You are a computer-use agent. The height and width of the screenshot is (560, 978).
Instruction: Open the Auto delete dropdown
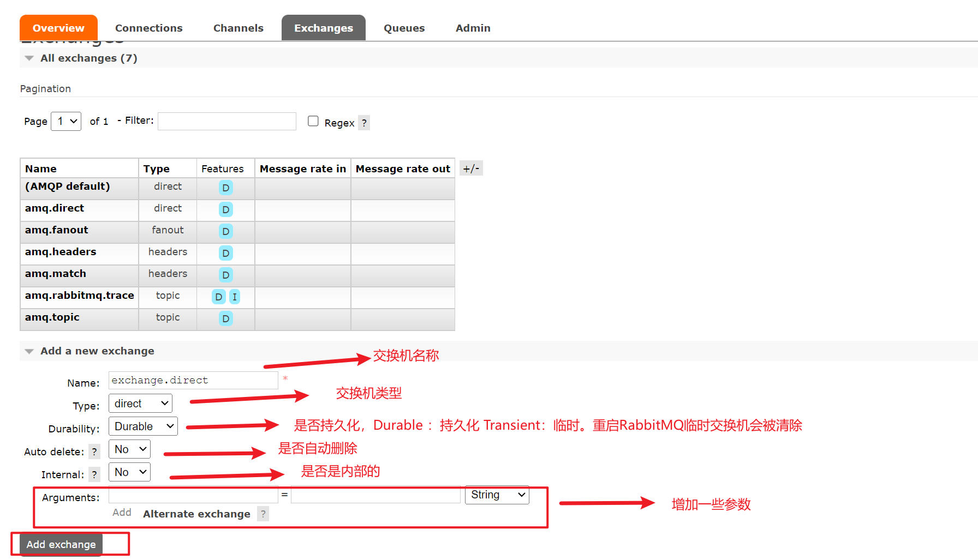(x=129, y=449)
